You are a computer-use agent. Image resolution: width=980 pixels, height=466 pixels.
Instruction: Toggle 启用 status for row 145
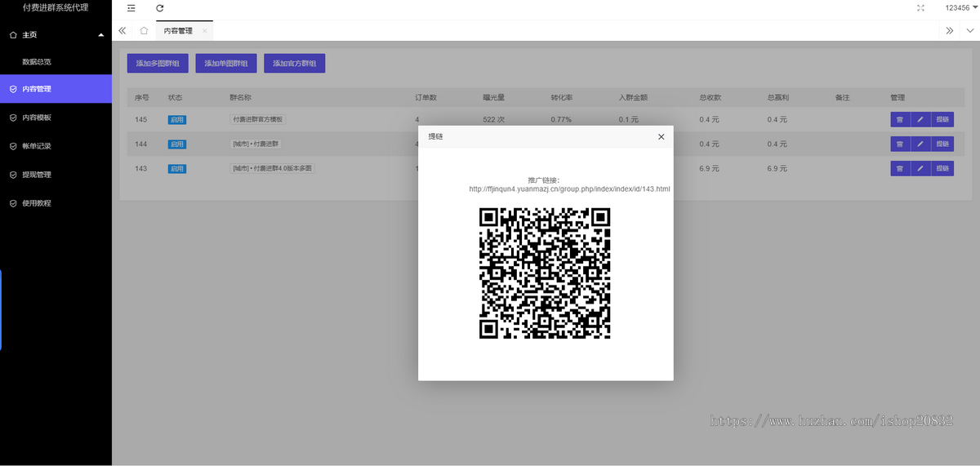click(x=177, y=119)
